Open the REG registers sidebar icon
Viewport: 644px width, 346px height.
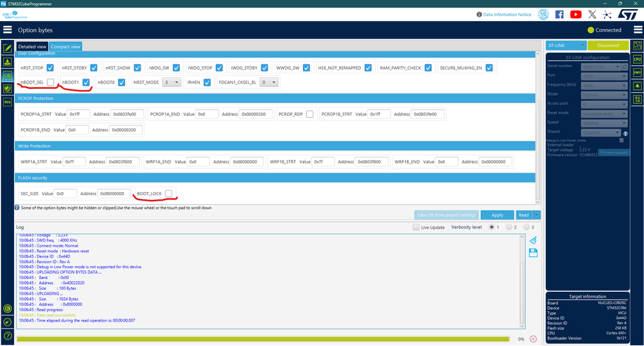pyautogui.click(x=7, y=102)
